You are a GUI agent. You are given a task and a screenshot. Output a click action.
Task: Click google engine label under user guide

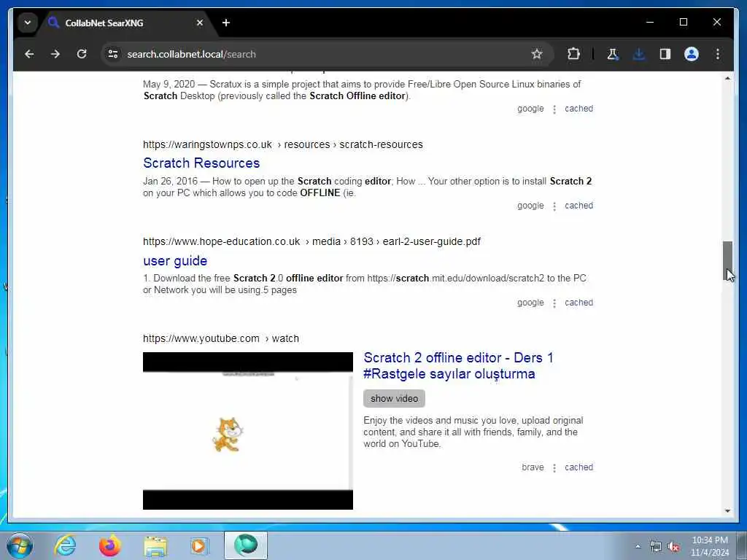(x=530, y=303)
